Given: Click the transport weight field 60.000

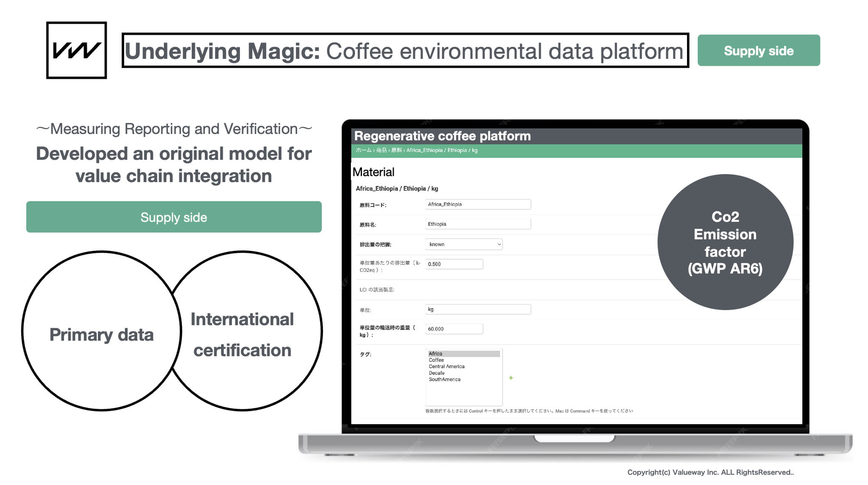Looking at the screenshot, I should pyautogui.click(x=453, y=329).
